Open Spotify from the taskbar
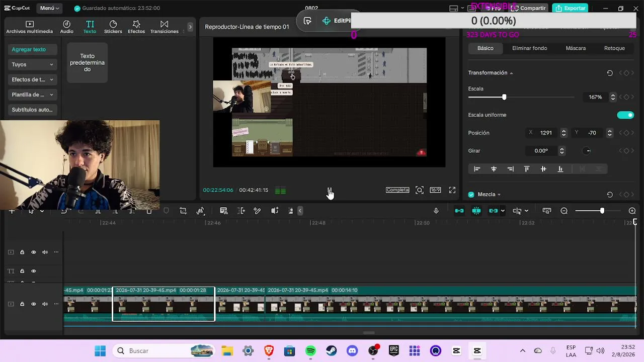Screen dimensions: 644x362 tap(310, 351)
